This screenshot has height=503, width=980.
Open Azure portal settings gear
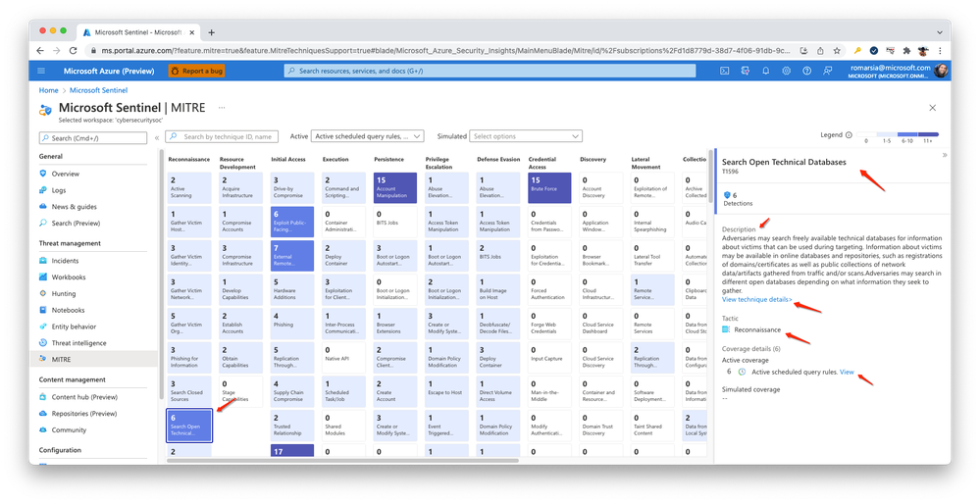(x=786, y=71)
